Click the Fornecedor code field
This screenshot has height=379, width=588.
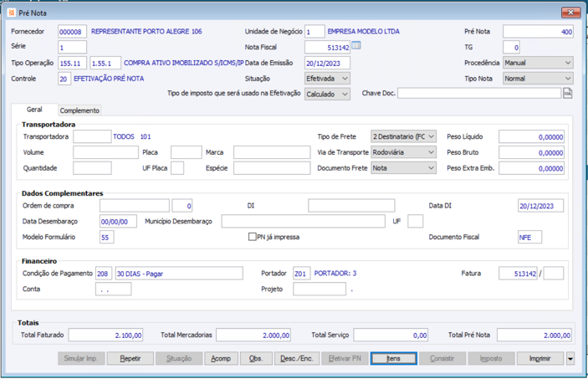73,32
